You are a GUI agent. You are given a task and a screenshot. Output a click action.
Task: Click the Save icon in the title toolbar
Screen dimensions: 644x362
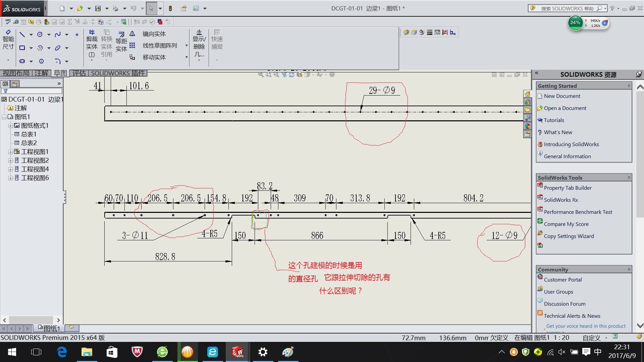pyautogui.click(x=98, y=8)
